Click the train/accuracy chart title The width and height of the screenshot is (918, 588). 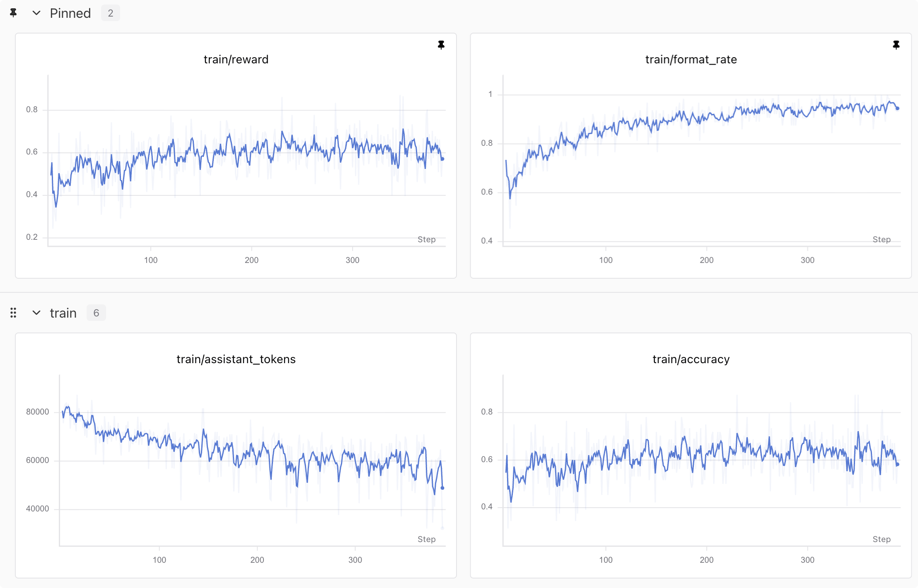pyautogui.click(x=691, y=359)
